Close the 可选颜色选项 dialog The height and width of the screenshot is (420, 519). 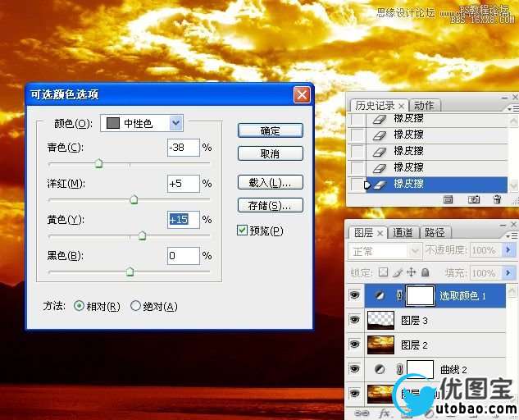coord(302,95)
